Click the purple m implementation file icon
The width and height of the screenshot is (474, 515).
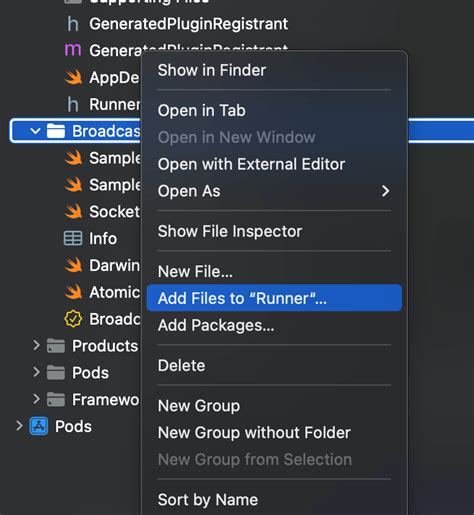coord(73,50)
